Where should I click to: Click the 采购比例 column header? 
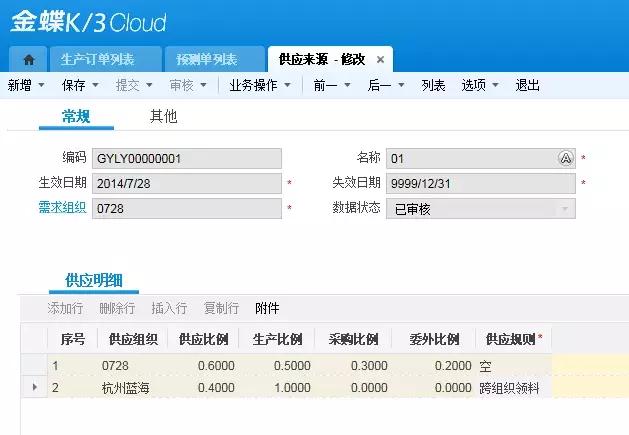point(353,339)
